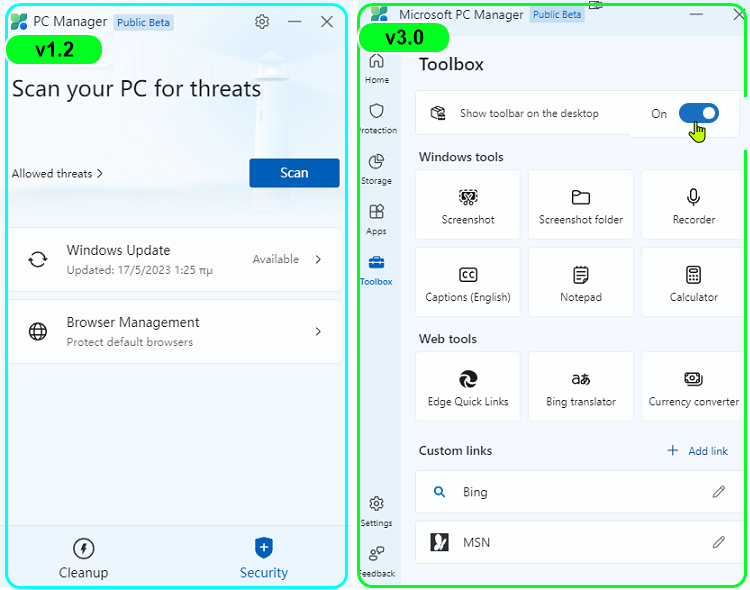Open Captions (English) tool

tap(468, 282)
